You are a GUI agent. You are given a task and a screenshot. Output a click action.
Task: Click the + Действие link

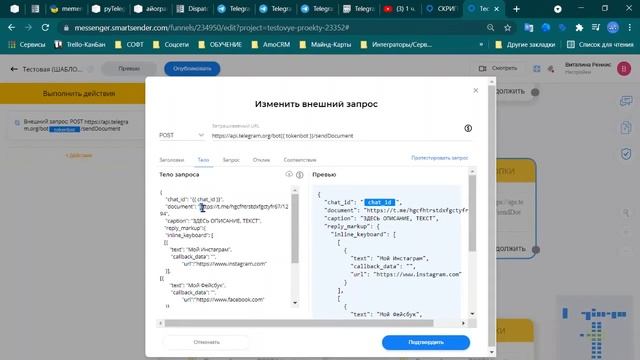tap(79, 156)
